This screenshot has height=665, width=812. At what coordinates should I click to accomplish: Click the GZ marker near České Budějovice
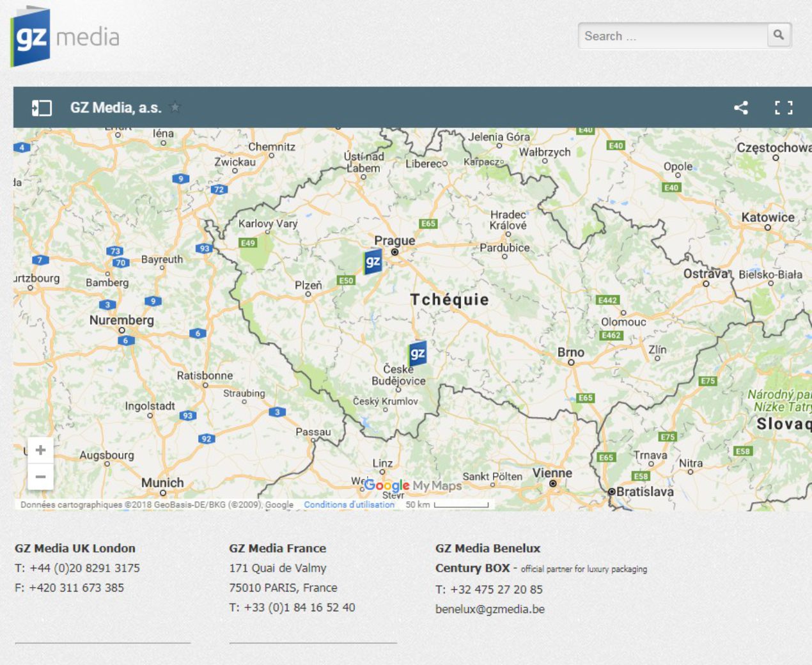[x=417, y=353]
